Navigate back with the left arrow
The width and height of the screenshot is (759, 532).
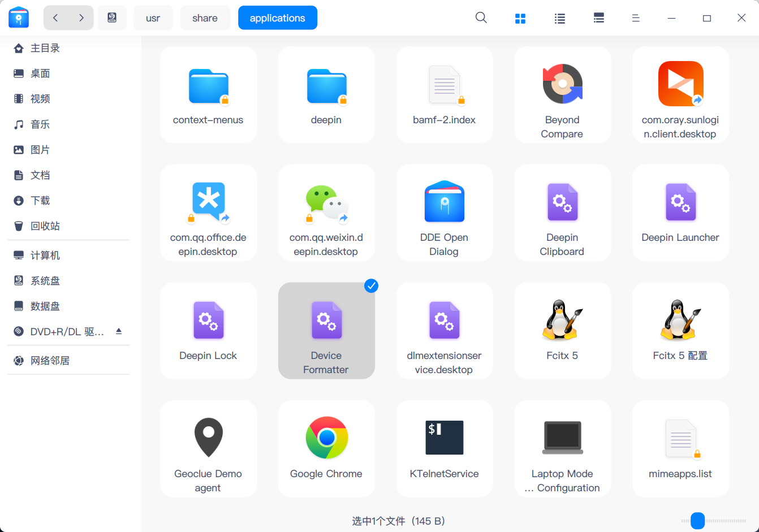(x=55, y=18)
